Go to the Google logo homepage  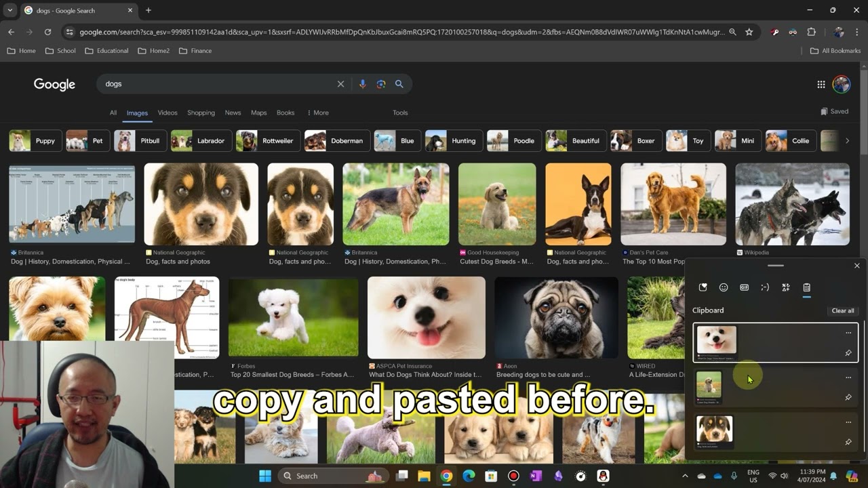pos(54,84)
